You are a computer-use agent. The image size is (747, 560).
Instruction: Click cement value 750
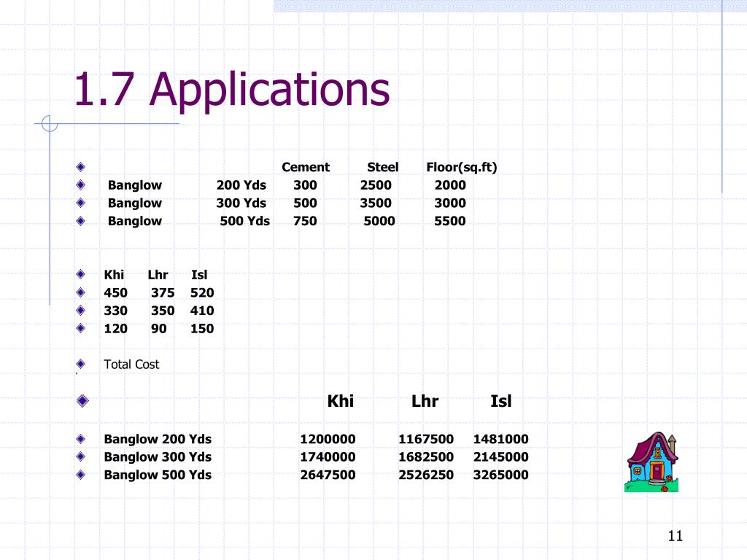point(305,221)
